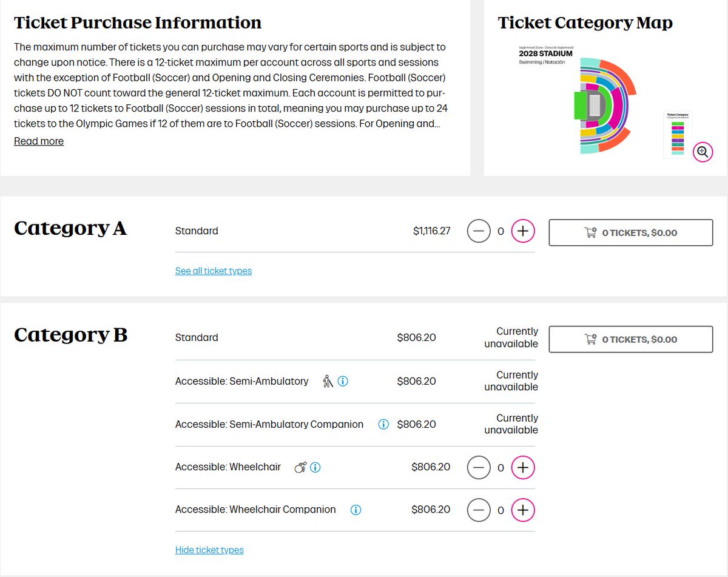This screenshot has width=728, height=577.
Task: Expand ticket info with Read more
Action: (39, 141)
